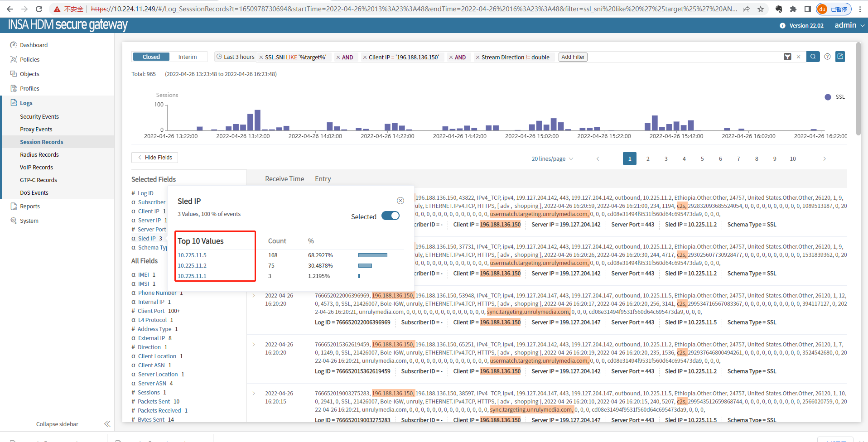
Task: Remove the Client IP filter condition
Action: pos(365,57)
